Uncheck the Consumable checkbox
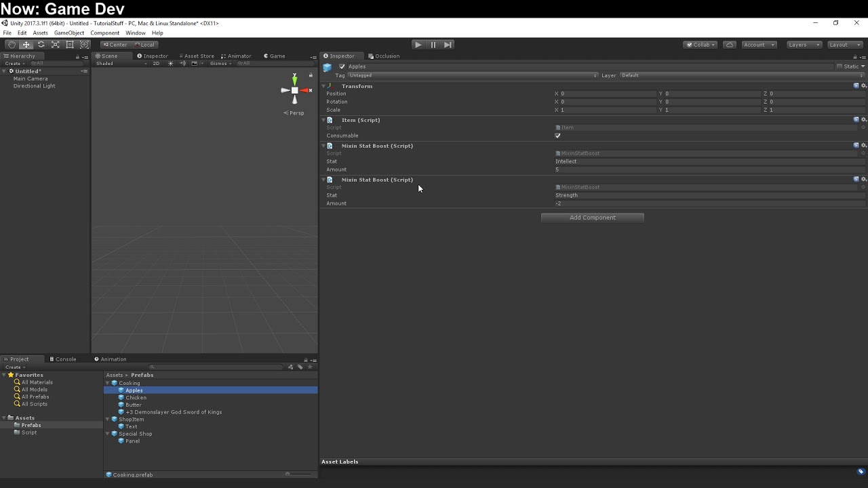Viewport: 868px width, 488px height. pos(558,136)
